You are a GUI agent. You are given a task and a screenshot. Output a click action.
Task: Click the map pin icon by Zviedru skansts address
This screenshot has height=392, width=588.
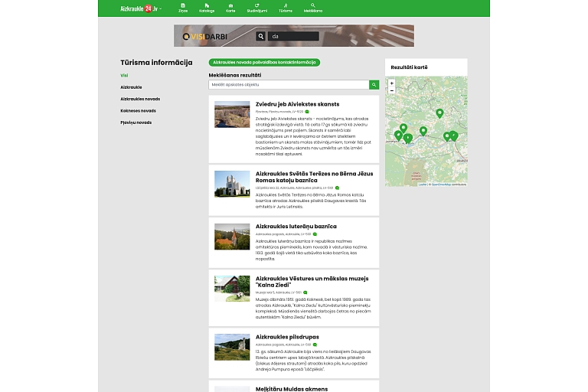pos(307,112)
